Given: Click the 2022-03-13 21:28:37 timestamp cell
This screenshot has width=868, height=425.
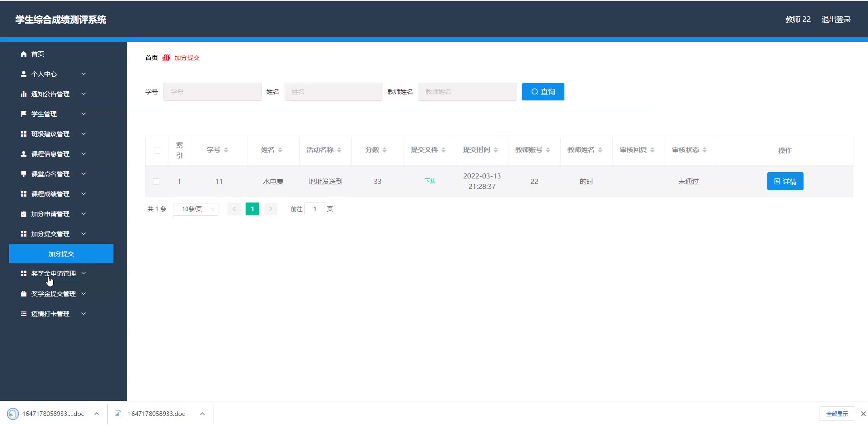Looking at the screenshot, I should (x=482, y=181).
